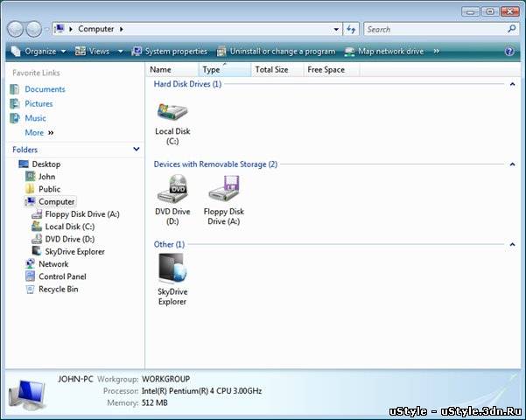Screen dimensions: 526x420
Task: Open the DVD Drive (D:) icon
Action: (x=172, y=188)
